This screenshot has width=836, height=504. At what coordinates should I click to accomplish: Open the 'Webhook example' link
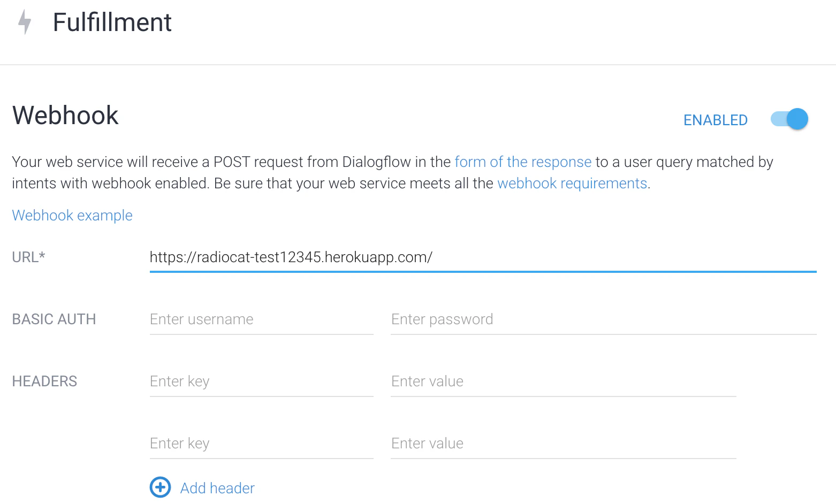click(72, 215)
